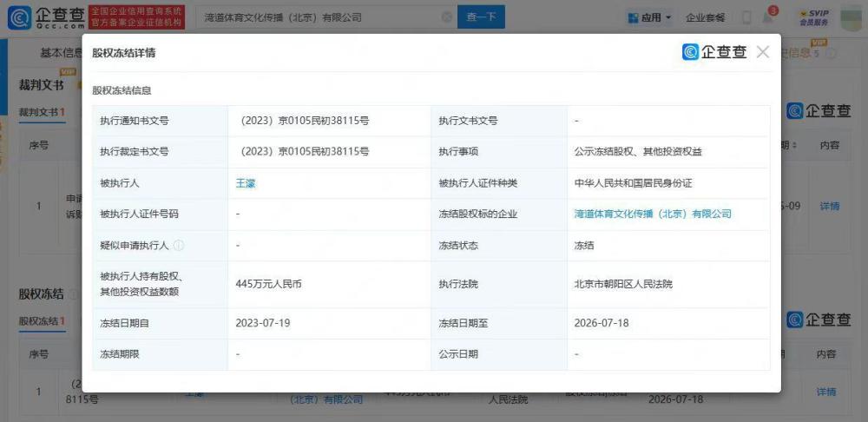The image size is (868, 422).
Task: Click the 内容 column header in 裁判文书 table
Action: pos(829,145)
